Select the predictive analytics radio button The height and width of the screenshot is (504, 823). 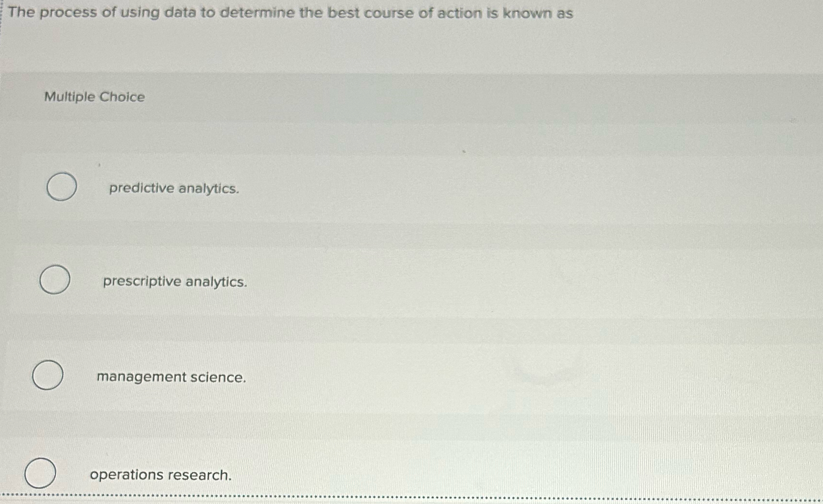(x=61, y=187)
